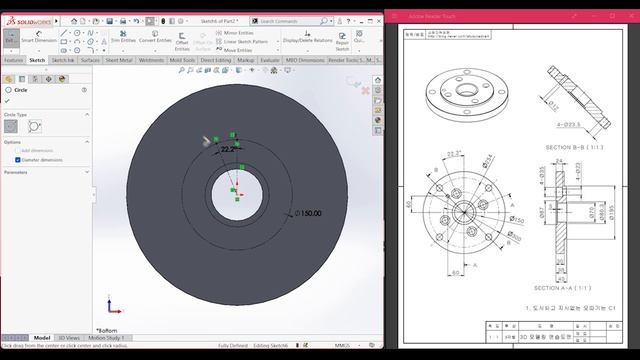Image resolution: width=640 pixels, height=360 pixels.
Task: Open the Linear Sketch Pattern dropdown
Action: [x=278, y=42]
